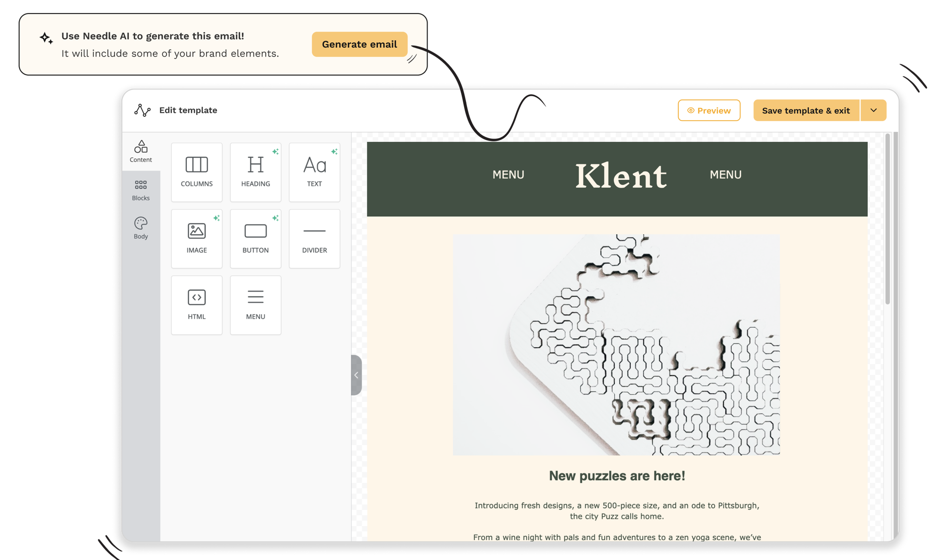934x560 pixels.
Task: Preview the email template
Action: 709,110
